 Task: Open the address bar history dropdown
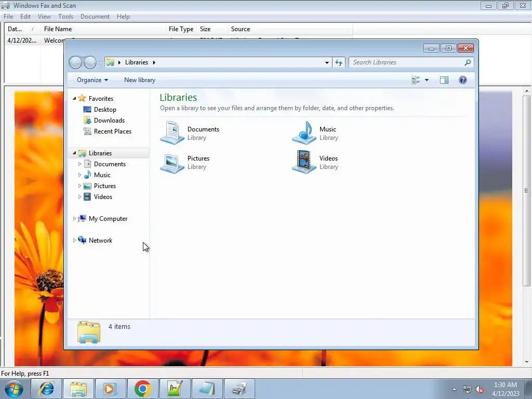pos(327,62)
